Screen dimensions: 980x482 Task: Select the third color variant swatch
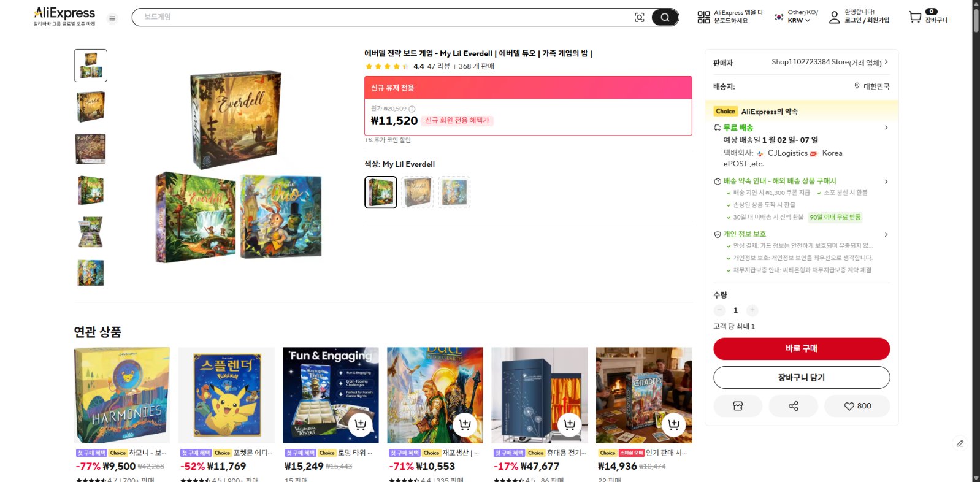pyautogui.click(x=454, y=193)
